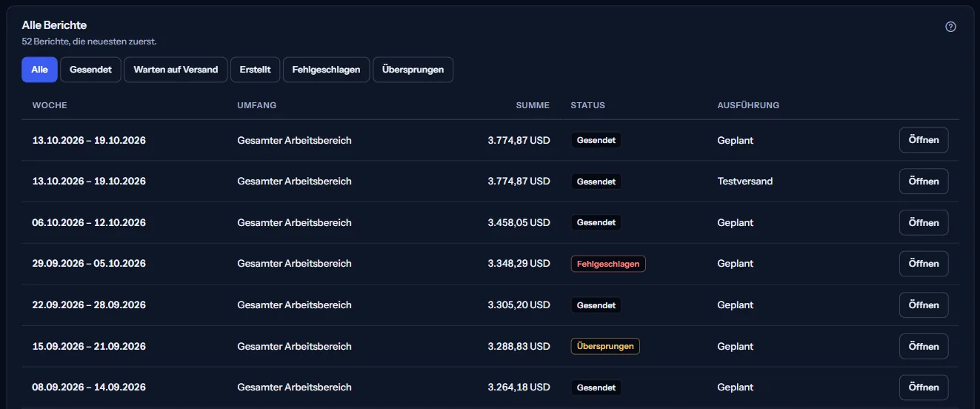980x409 pixels.
Task: Click the 52 Berichte subtitle text
Action: [x=89, y=41]
